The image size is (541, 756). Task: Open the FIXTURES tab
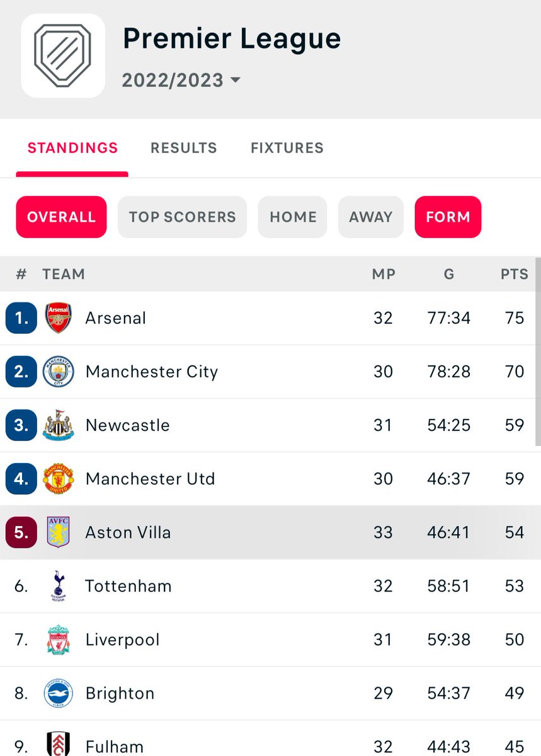[287, 148]
